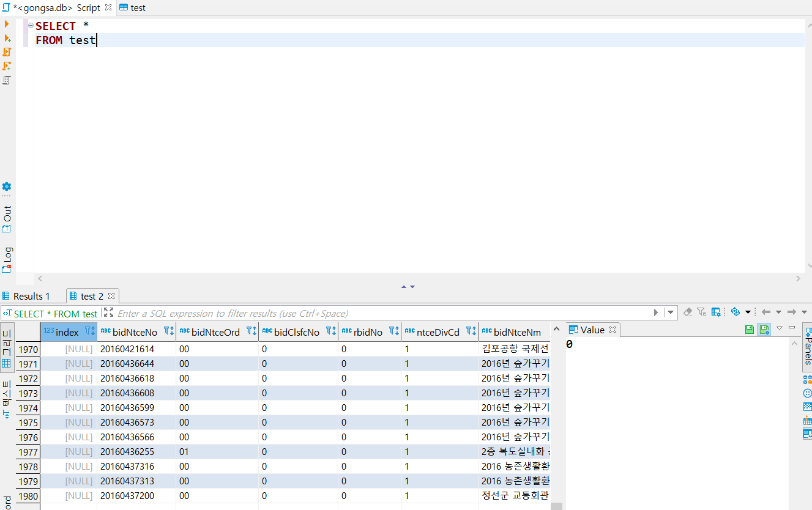Collapse the SELECT statement fold marker
Viewport: 812px width, 510px height.
[31, 26]
